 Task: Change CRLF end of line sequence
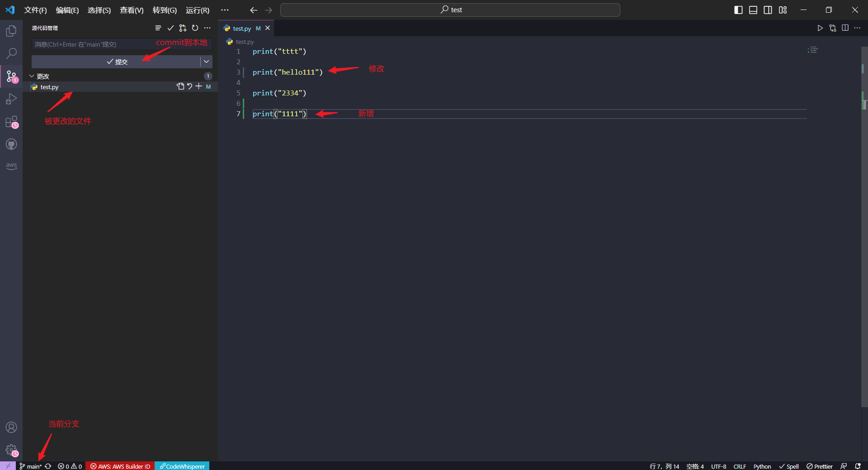740,466
